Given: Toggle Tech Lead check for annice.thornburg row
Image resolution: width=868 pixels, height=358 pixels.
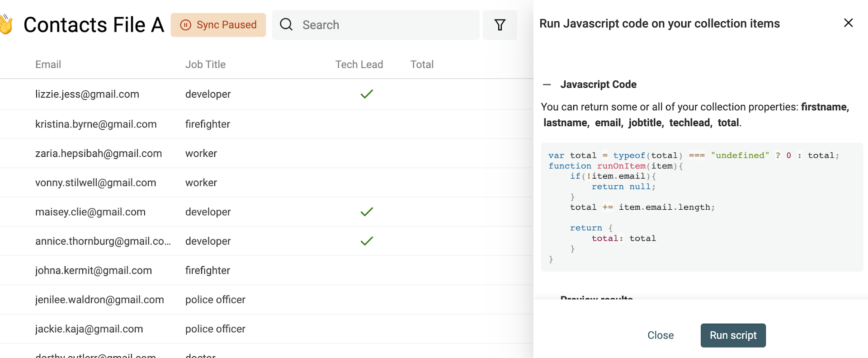Looking at the screenshot, I should [x=367, y=241].
